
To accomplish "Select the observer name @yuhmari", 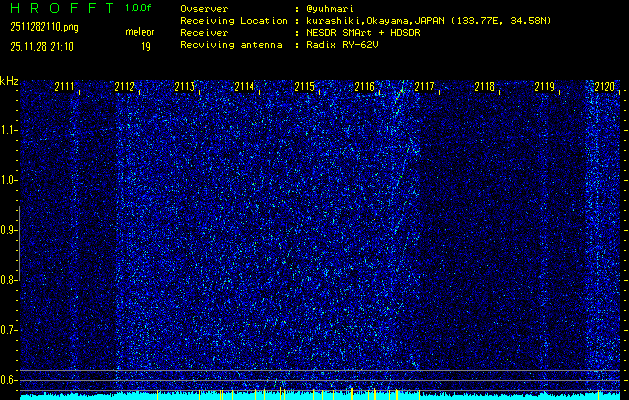I will pos(330,9).
